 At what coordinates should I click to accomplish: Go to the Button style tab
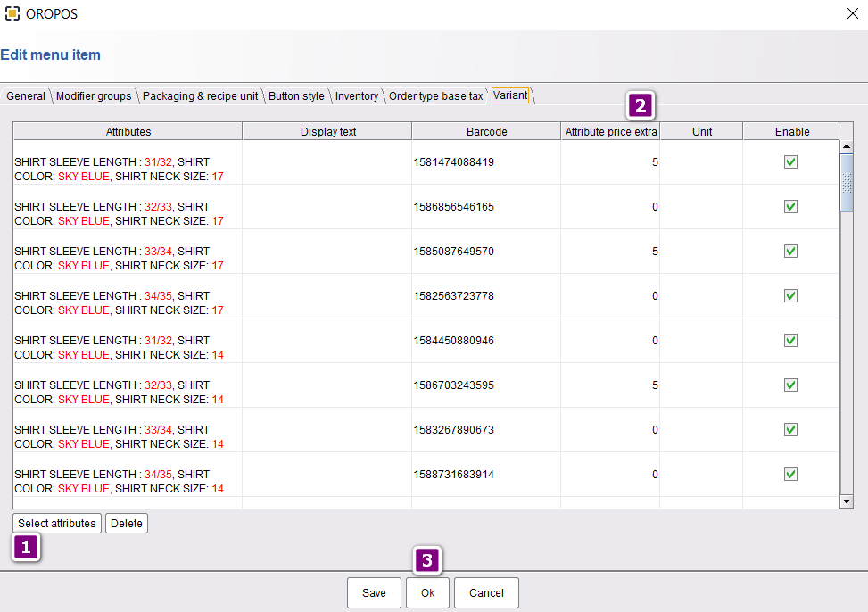pos(296,95)
